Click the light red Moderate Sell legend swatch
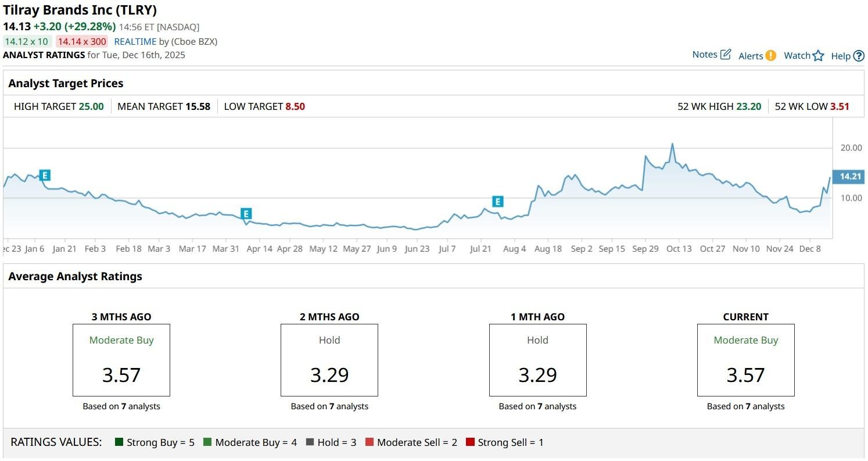This screenshot has width=868, height=461. click(x=370, y=442)
